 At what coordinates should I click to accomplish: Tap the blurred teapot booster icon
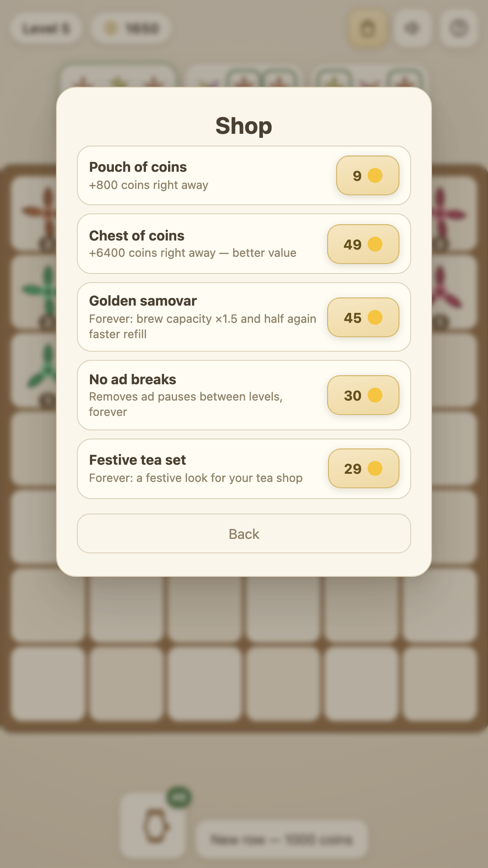154,825
